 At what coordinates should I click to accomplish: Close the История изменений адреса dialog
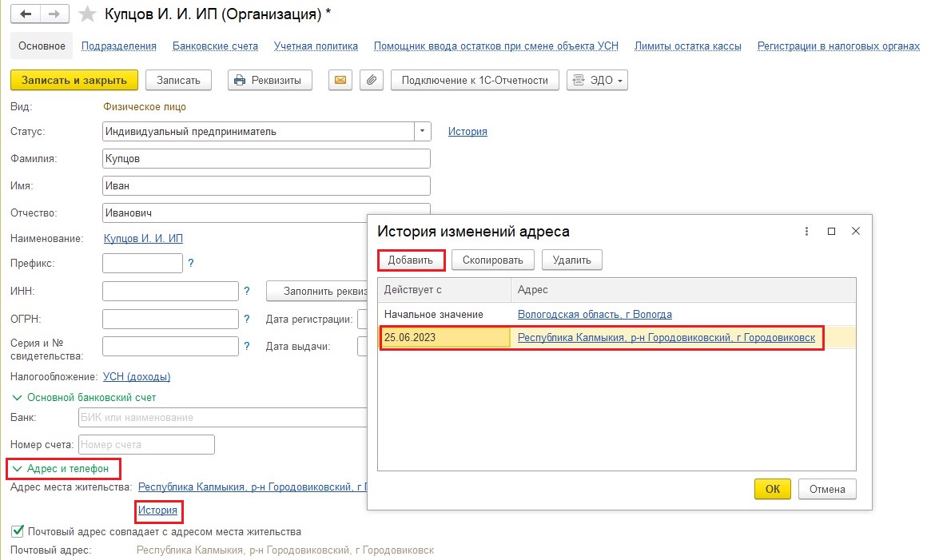(x=855, y=232)
